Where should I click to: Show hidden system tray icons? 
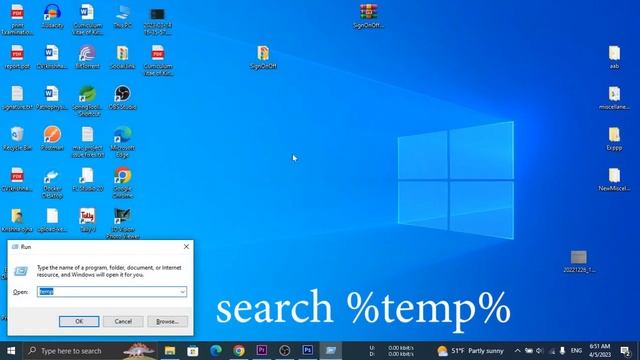(518, 351)
